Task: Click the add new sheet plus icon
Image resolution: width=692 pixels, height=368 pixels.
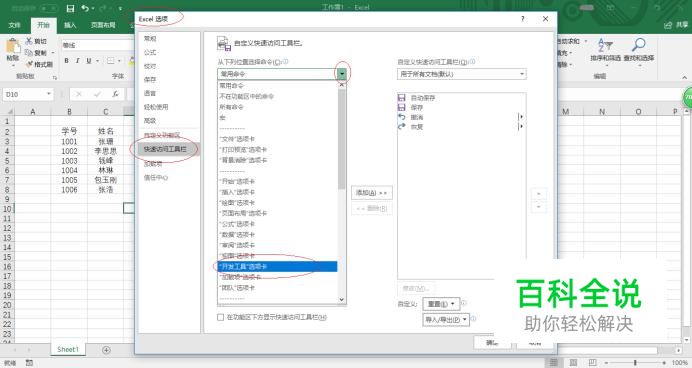Action: tap(106, 350)
